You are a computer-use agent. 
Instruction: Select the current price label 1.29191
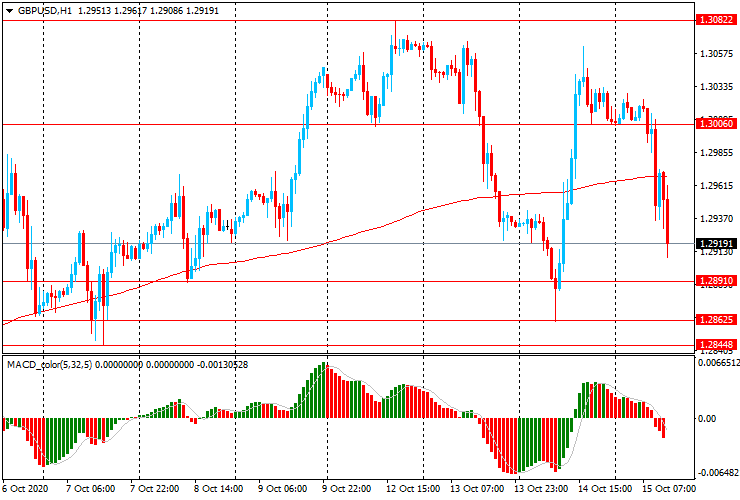[x=716, y=244]
